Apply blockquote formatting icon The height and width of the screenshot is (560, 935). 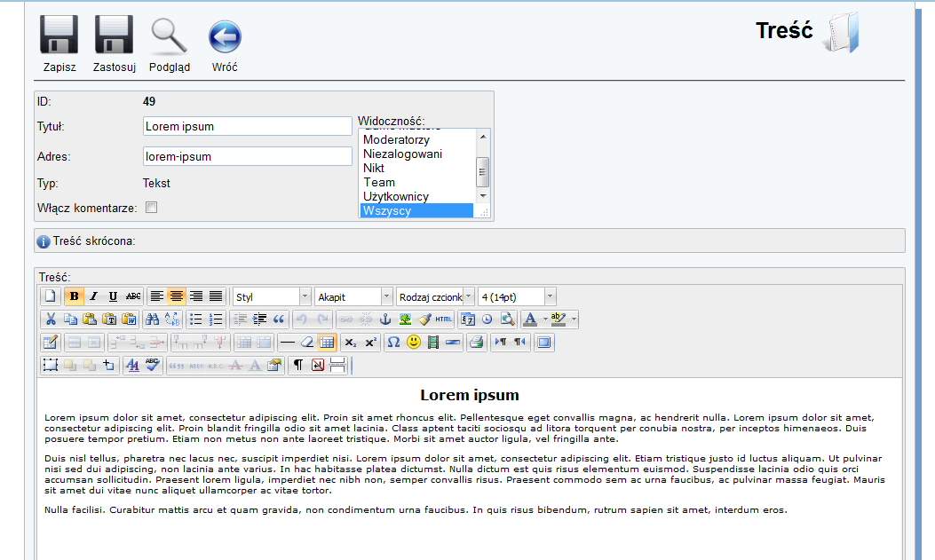coord(279,319)
